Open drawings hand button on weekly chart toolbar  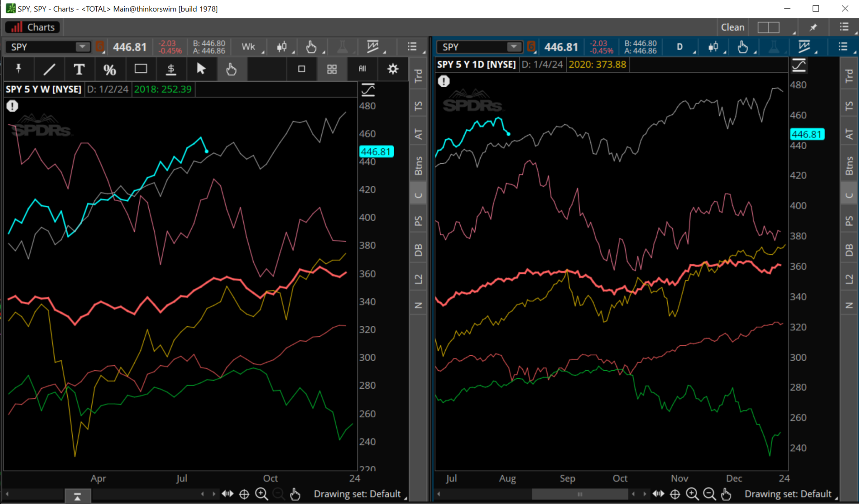pyautogui.click(x=312, y=47)
